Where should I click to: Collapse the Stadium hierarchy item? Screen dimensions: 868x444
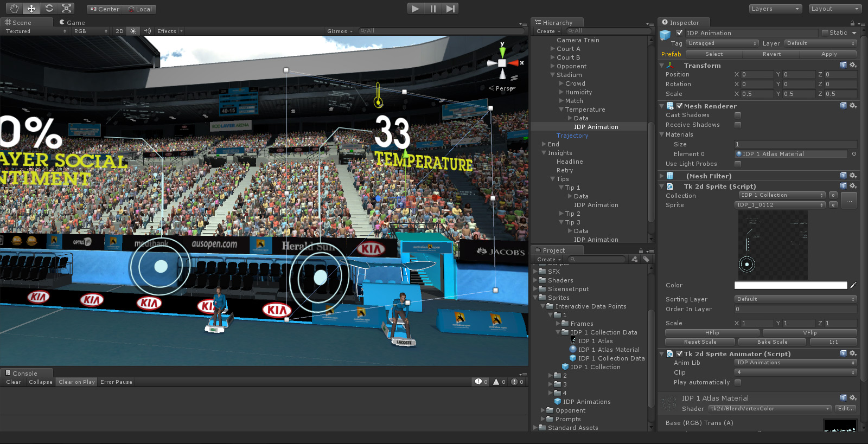pos(553,75)
